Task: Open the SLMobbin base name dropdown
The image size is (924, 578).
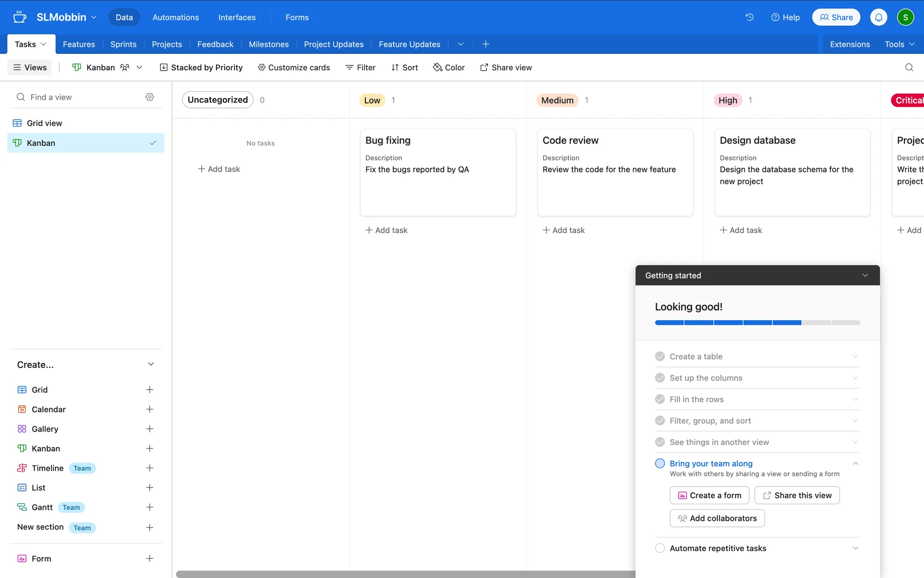Action: (x=66, y=17)
